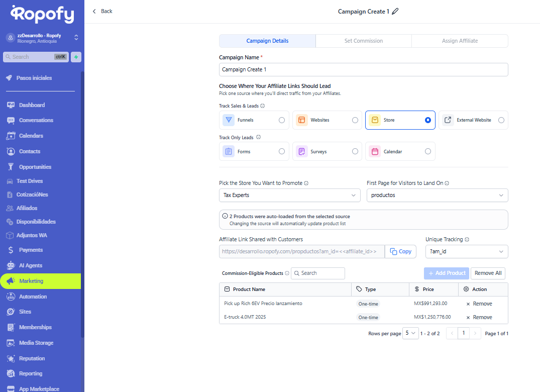This screenshot has width=540, height=392.
Task: Open the rows per page dropdown
Action: coord(410,333)
